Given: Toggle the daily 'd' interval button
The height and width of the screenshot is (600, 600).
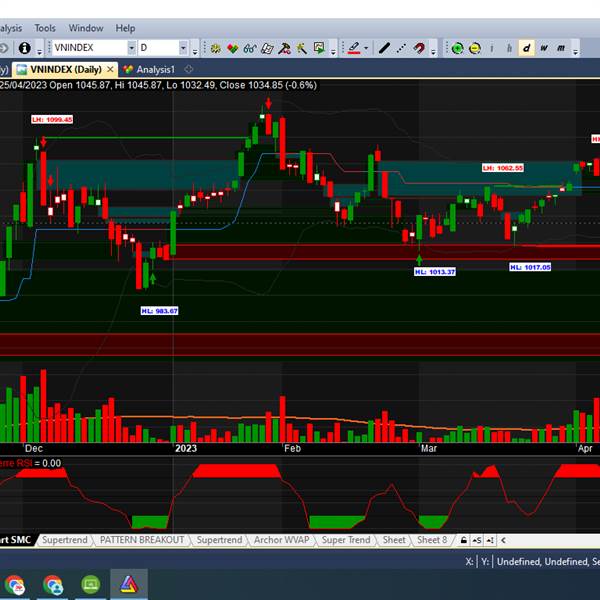Looking at the screenshot, I should click(x=526, y=49).
